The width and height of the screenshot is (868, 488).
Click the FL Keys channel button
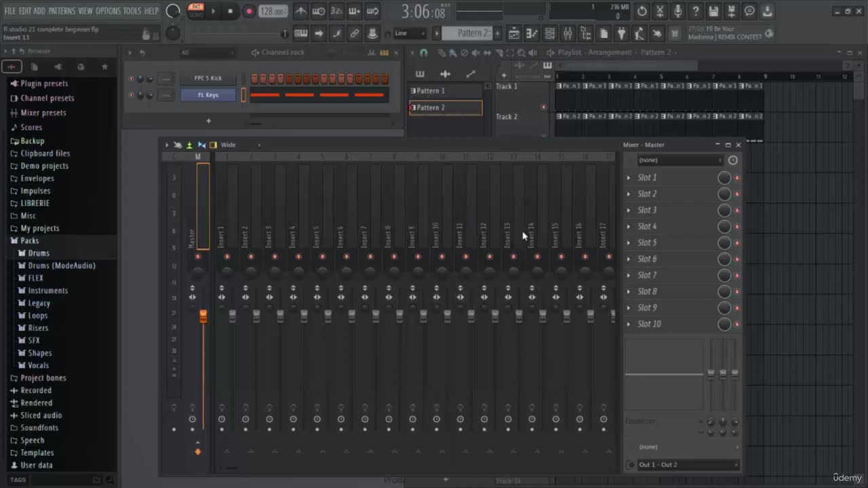[208, 95]
